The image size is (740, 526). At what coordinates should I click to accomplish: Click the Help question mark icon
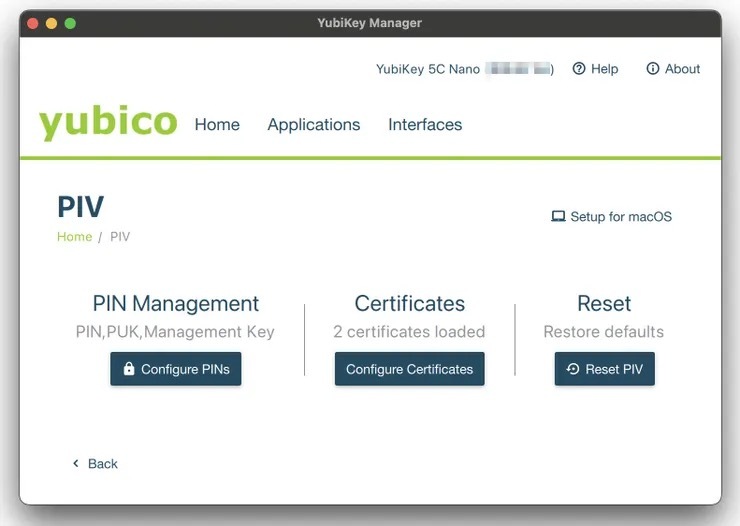[x=579, y=69]
